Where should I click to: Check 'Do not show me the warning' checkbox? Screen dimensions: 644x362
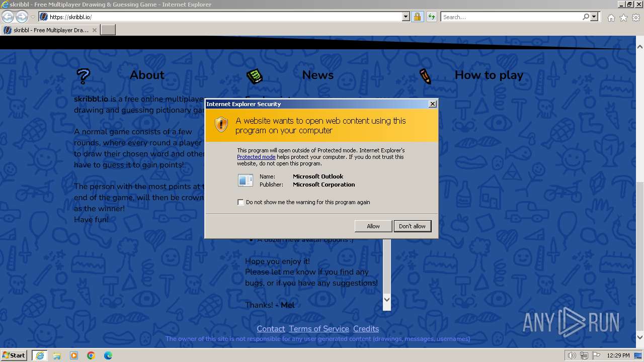click(240, 202)
